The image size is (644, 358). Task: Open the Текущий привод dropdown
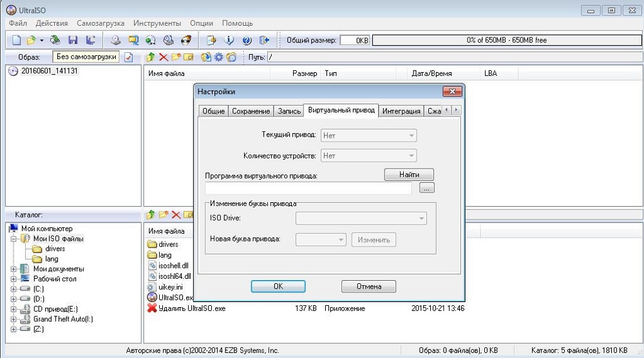pos(368,135)
